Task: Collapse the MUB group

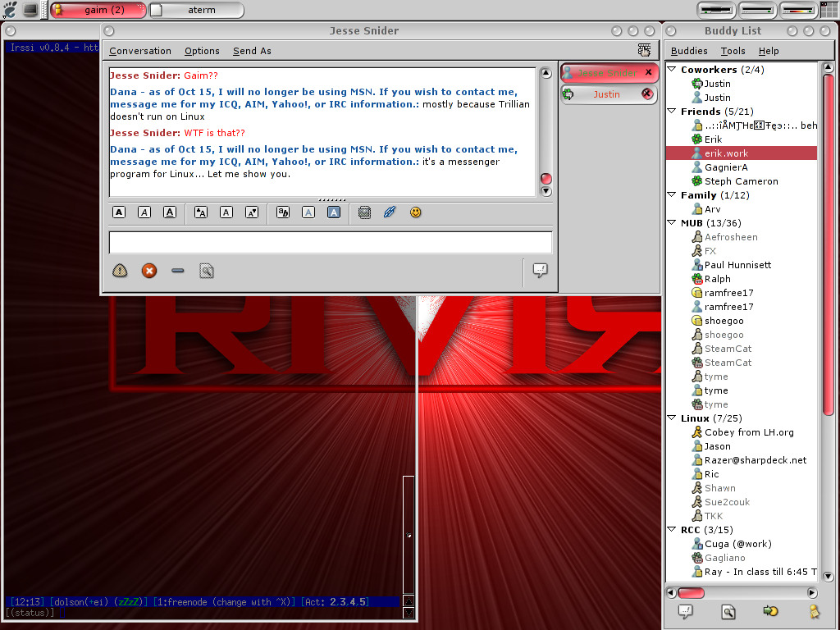Action: tap(672, 222)
